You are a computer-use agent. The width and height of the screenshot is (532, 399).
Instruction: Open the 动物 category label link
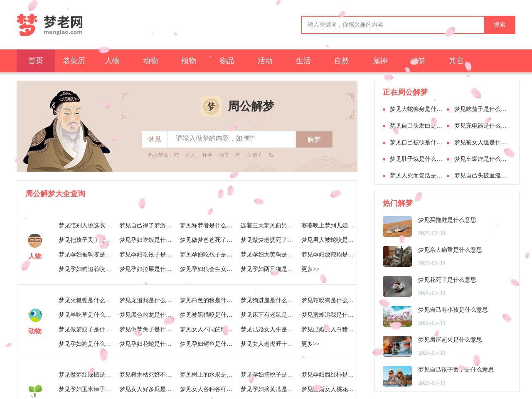pyautogui.click(x=35, y=331)
